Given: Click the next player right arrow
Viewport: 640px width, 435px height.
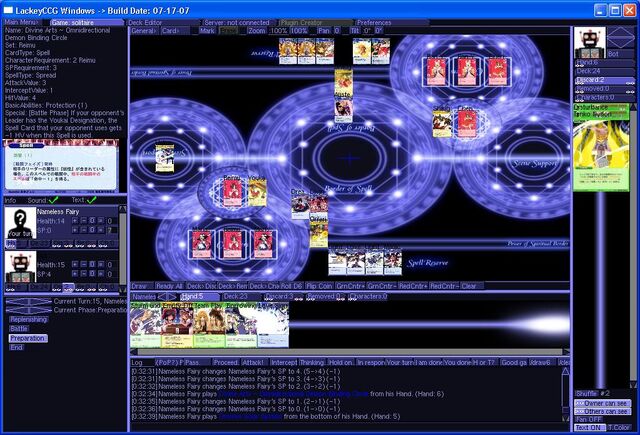Looking at the screenshot, I should click(x=173, y=297).
